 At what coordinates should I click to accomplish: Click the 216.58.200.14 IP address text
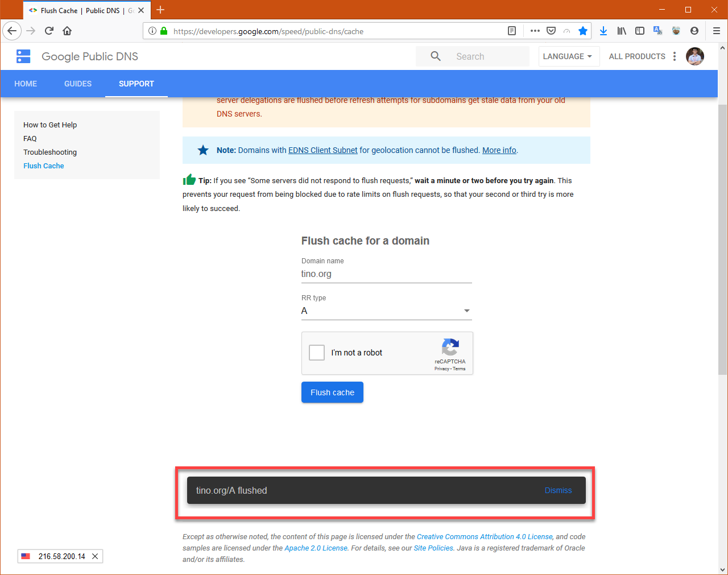[x=62, y=556]
